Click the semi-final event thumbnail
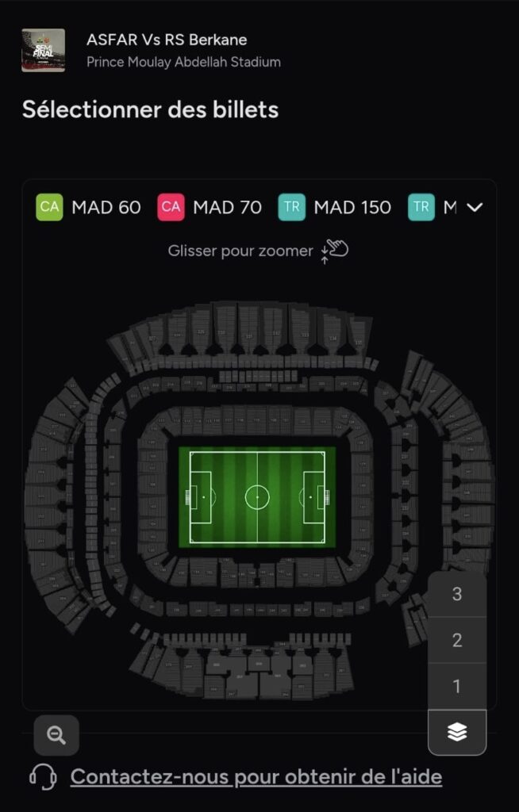Screen dimensions: 519x812 point(44,50)
